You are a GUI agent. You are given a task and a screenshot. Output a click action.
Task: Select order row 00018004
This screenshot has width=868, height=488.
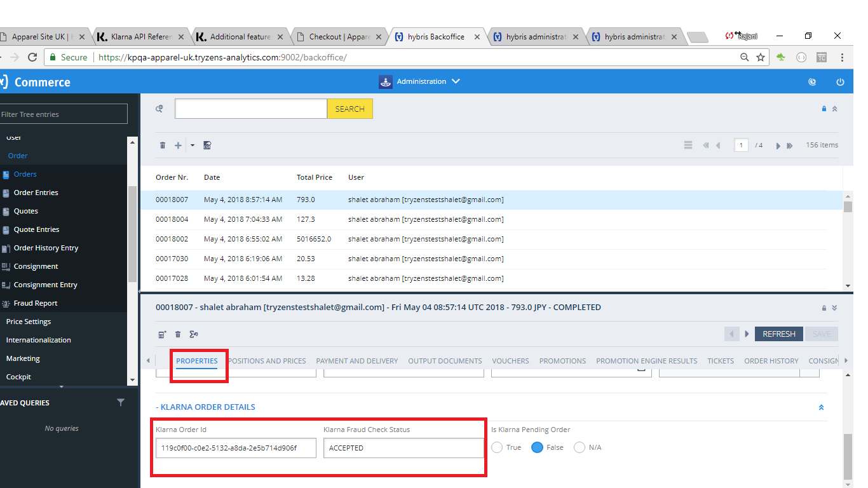coord(491,219)
